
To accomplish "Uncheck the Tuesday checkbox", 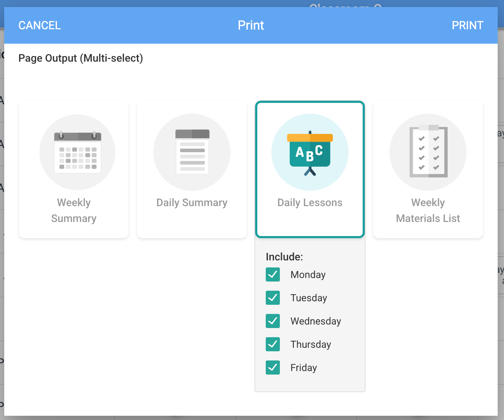I will pos(273,298).
